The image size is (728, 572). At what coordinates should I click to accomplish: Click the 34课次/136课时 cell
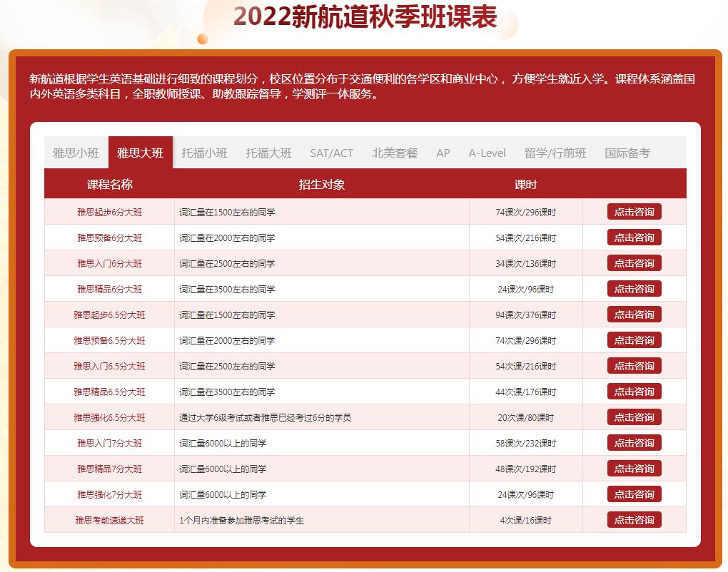click(x=525, y=263)
